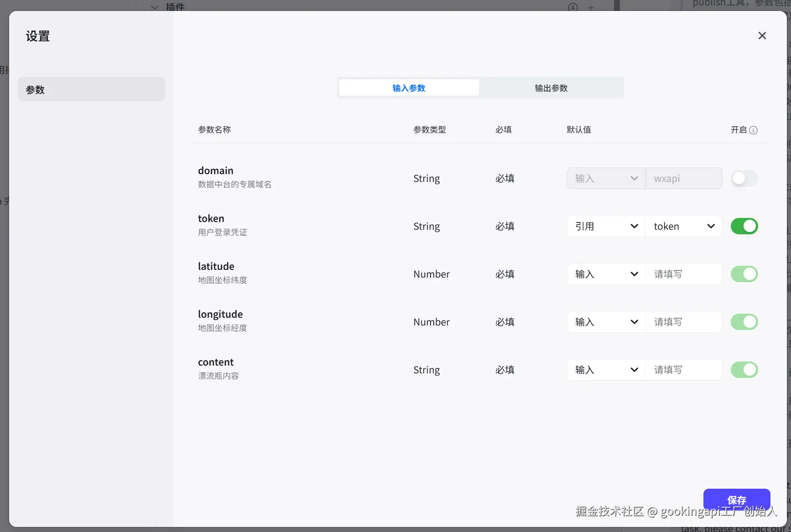Image resolution: width=791 pixels, height=532 pixels.
Task: Open the 输入 dropdown for content
Action: coord(605,370)
